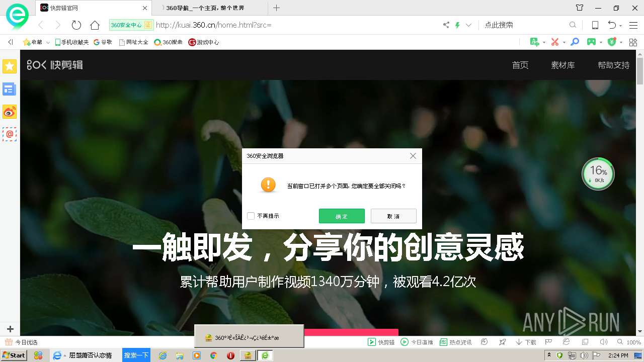Add a sidebar app with plus icon

(x=10, y=329)
